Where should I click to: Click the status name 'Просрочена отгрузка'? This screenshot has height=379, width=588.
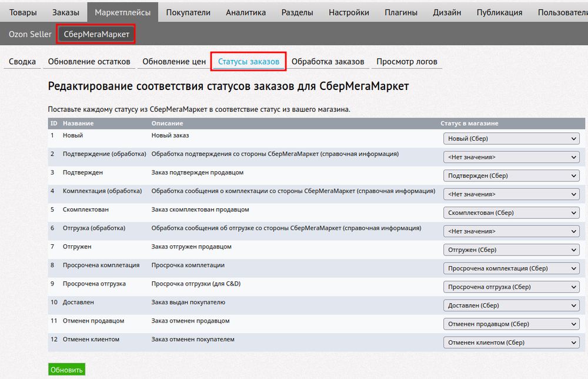(94, 284)
